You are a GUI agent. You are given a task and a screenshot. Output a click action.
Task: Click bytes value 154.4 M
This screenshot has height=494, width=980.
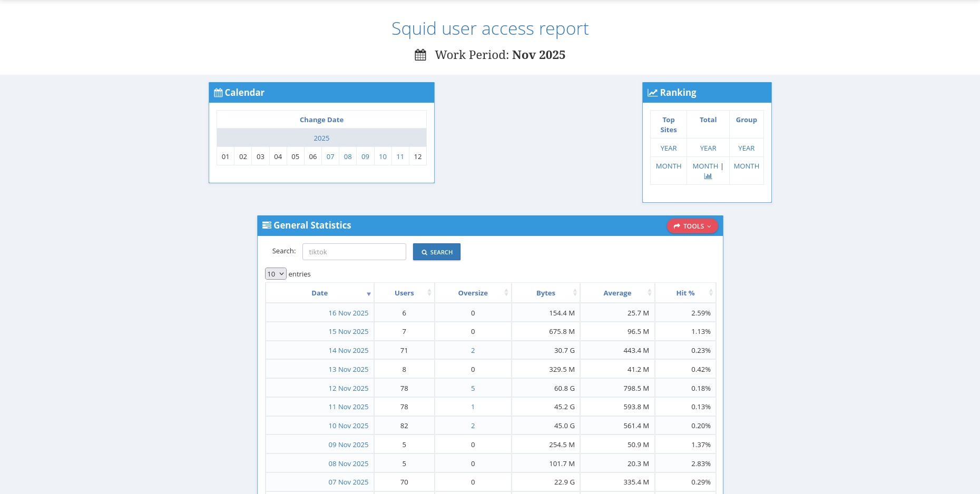pos(562,313)
